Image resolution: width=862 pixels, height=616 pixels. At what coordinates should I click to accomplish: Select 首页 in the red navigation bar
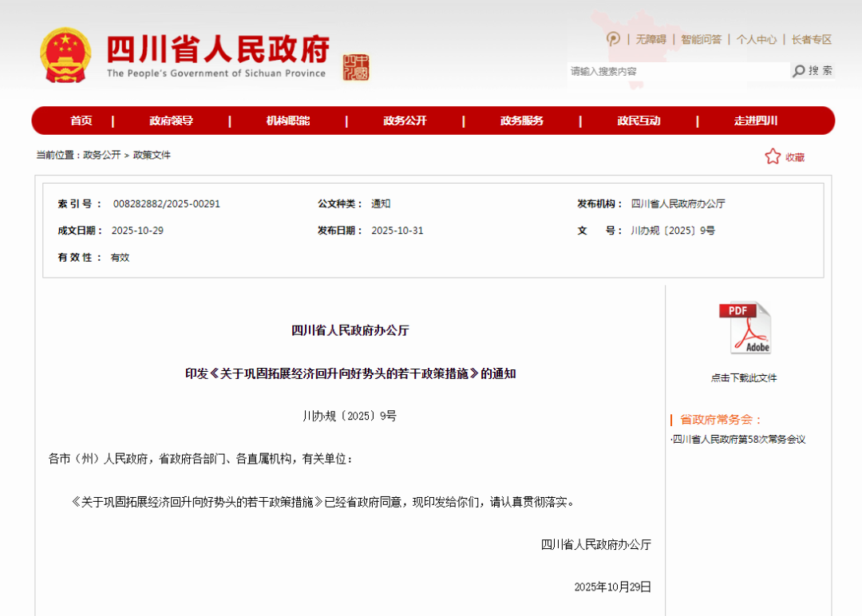pyautogui.click(x=81, y=120)
